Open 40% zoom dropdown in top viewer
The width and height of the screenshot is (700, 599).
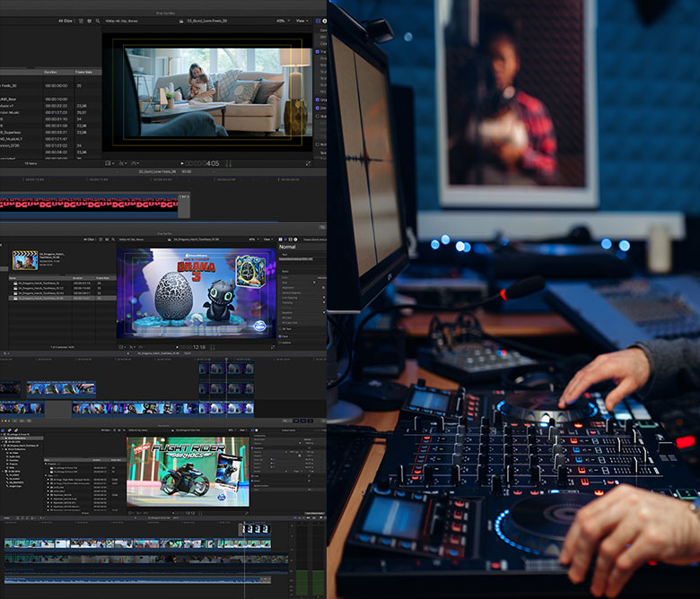pyautogui.click(x=282, y=21)
